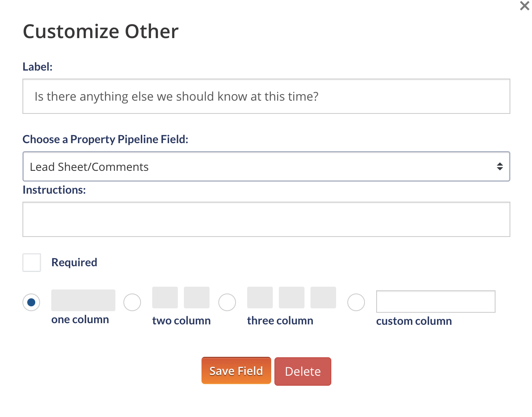Click the "two column" label
The image size is (532, 417).
(181, 321)
